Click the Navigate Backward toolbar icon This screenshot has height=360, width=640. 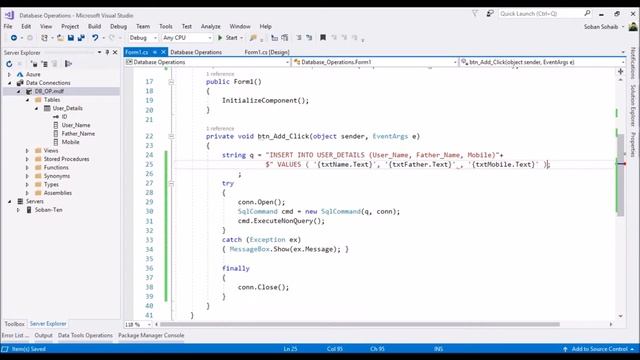(13, 38)
